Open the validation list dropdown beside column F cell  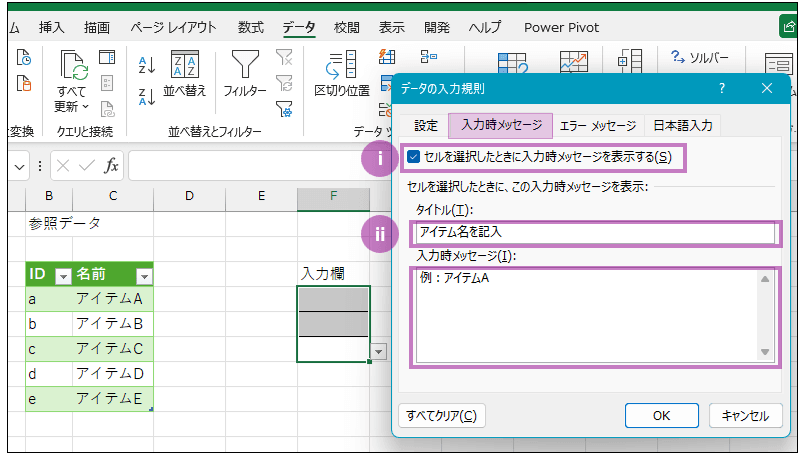(x=378, y=351)
